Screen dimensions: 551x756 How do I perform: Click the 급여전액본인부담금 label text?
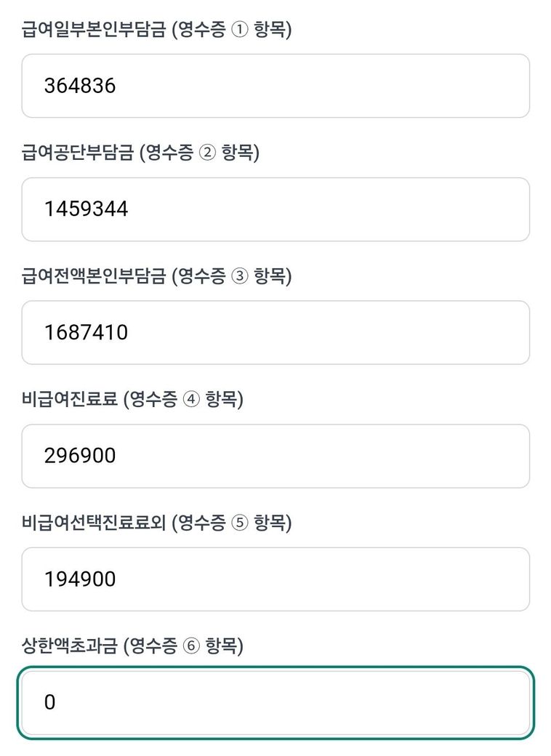click(x=94, y=277)
